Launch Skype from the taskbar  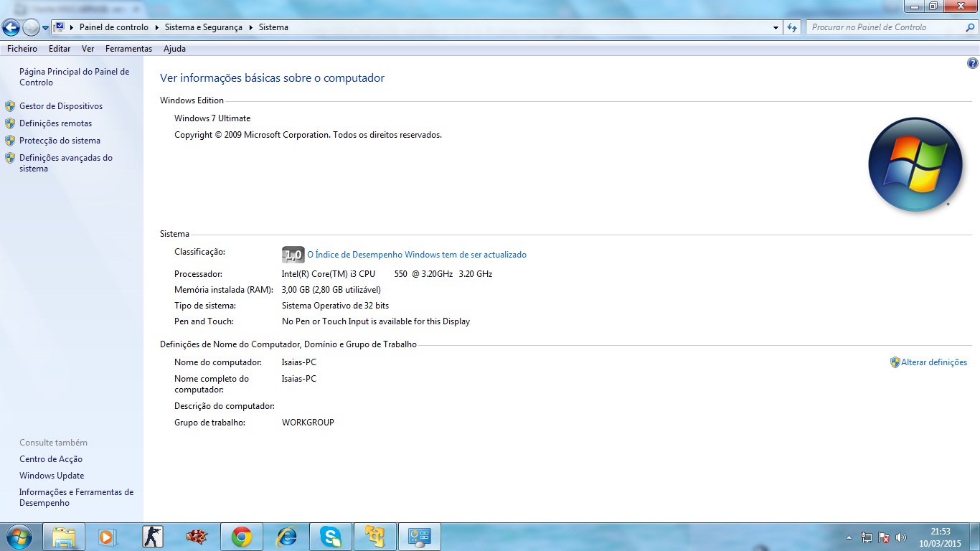pos(330,537)
